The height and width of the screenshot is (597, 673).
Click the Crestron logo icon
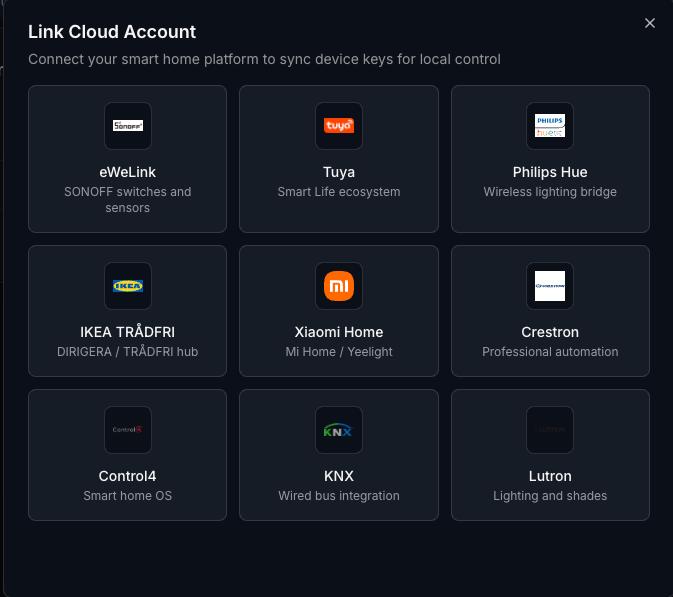550,286
